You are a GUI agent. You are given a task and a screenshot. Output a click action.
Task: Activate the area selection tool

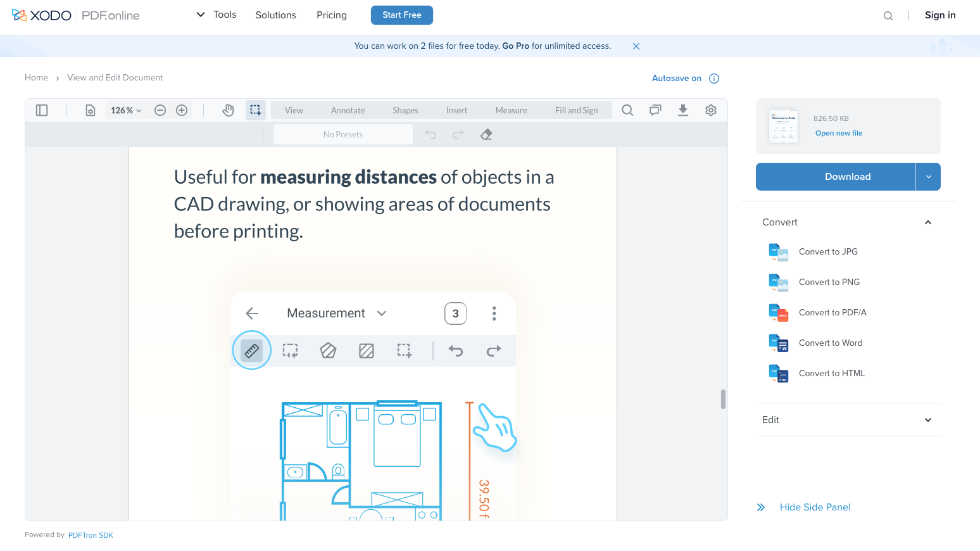click(x=255, y=110)
